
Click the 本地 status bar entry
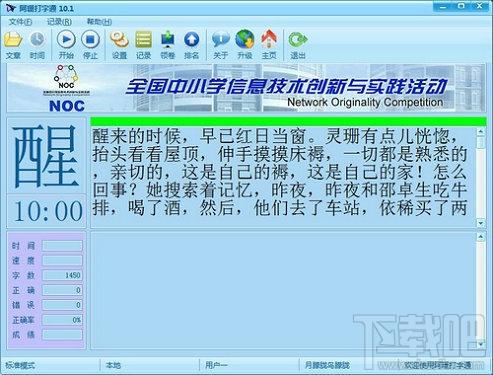[113, 365]
